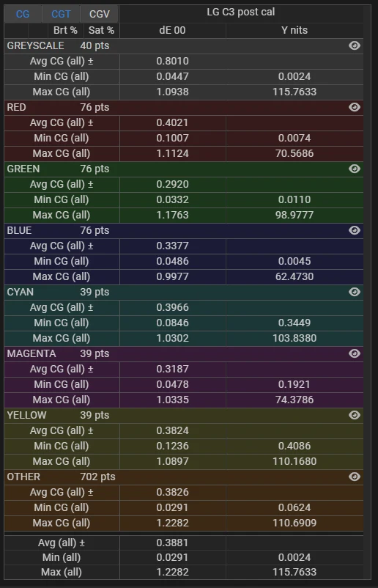Select the Y nits column header
Viewport: 378px width, 588px height.
coord(294,30)
